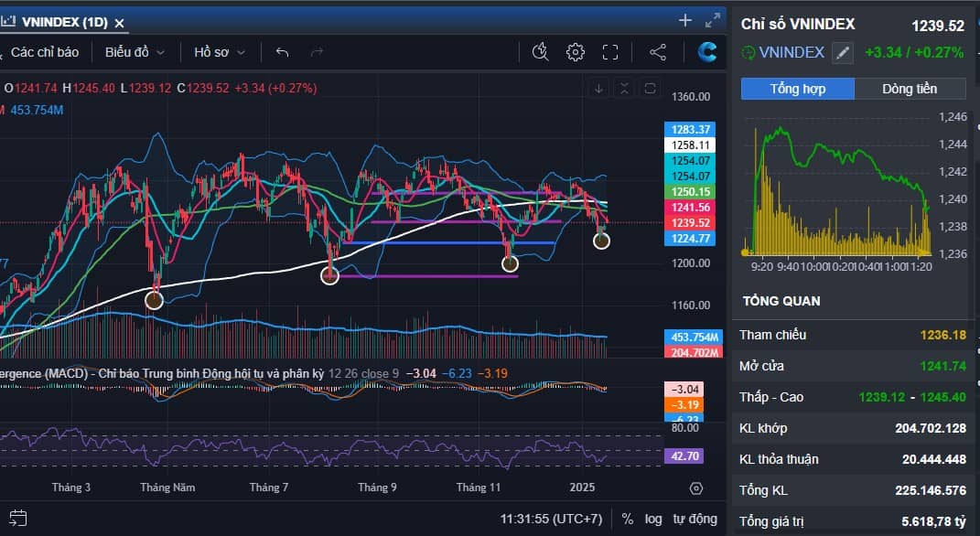Switch to the 'Dòng tiền' tab
Viewport: 980px width, 536px height.
click(x=909, y=89)
